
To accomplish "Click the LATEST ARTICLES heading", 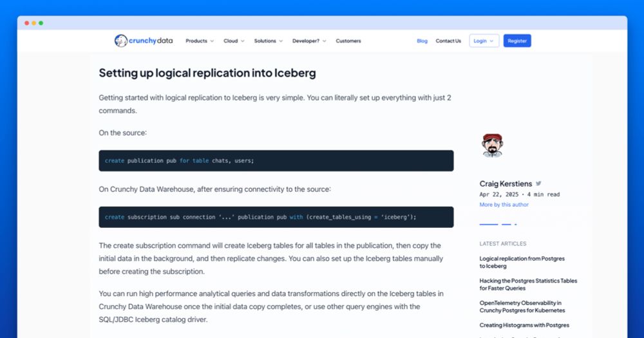I will tap(503, 243).
